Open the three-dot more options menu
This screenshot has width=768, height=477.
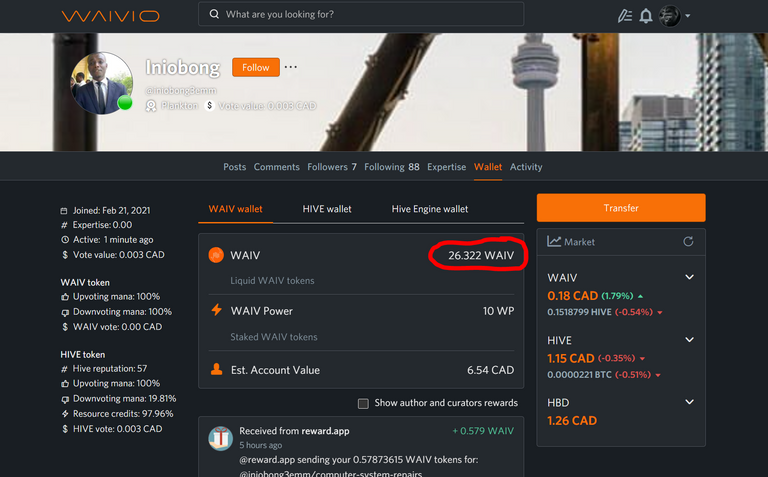tap(291, 67)
